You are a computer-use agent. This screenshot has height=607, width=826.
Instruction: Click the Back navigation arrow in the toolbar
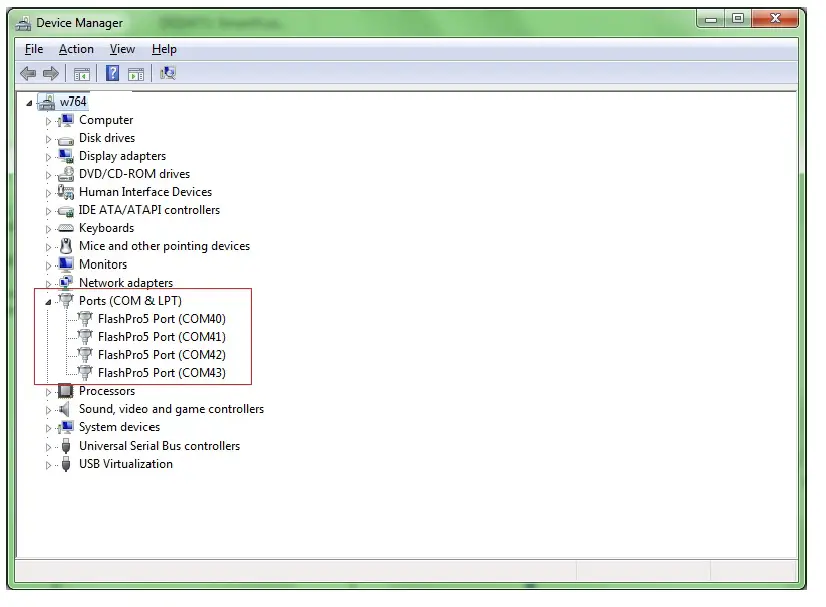point(27,72)
